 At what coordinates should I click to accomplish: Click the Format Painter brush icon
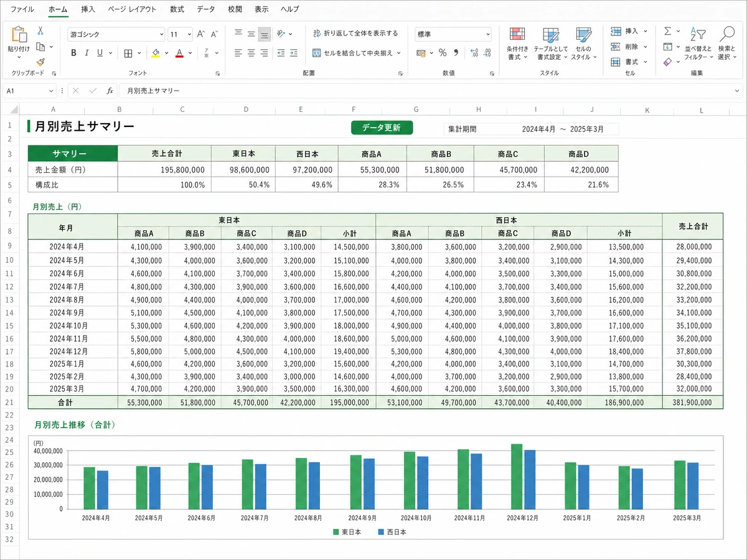click(x=40, y=62)
